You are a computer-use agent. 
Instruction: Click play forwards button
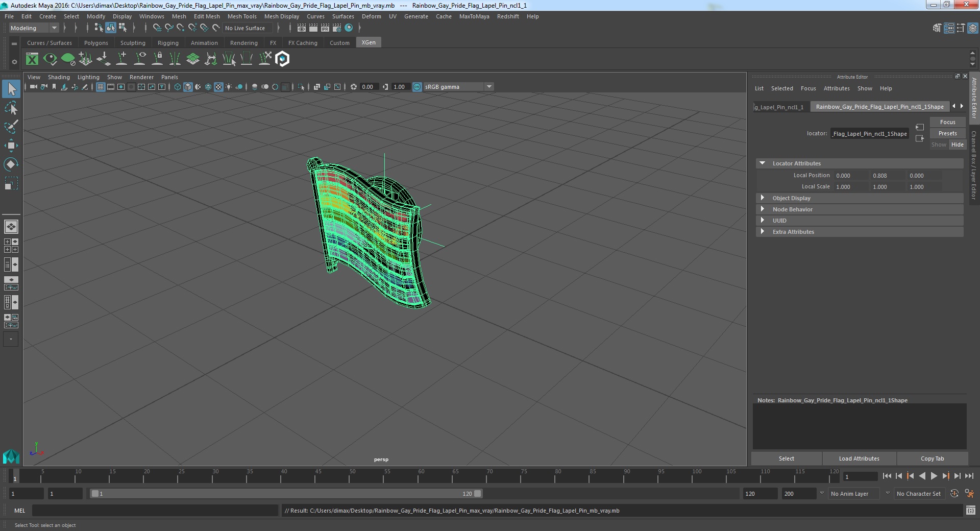click(x=934, y=476)
